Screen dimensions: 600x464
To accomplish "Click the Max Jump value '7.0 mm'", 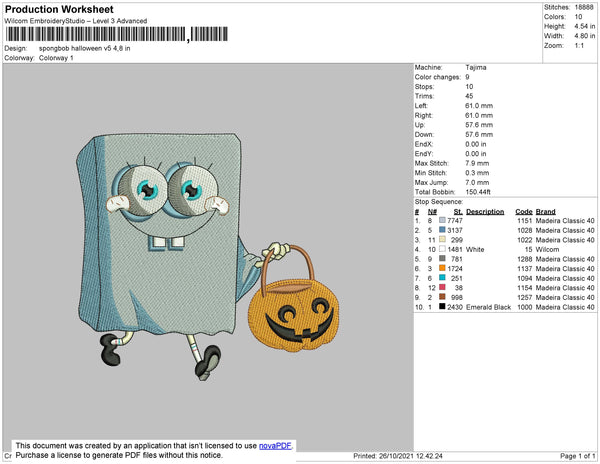I will 477,182.
